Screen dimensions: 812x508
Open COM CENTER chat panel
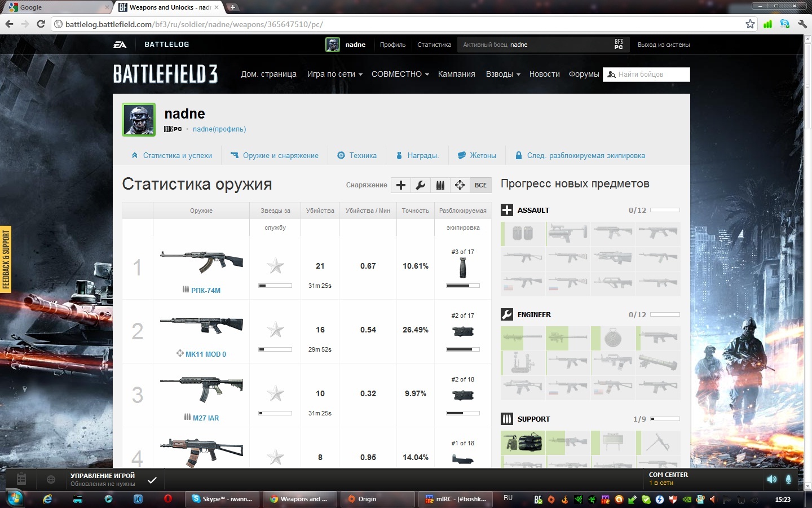(x=668, y=479)
